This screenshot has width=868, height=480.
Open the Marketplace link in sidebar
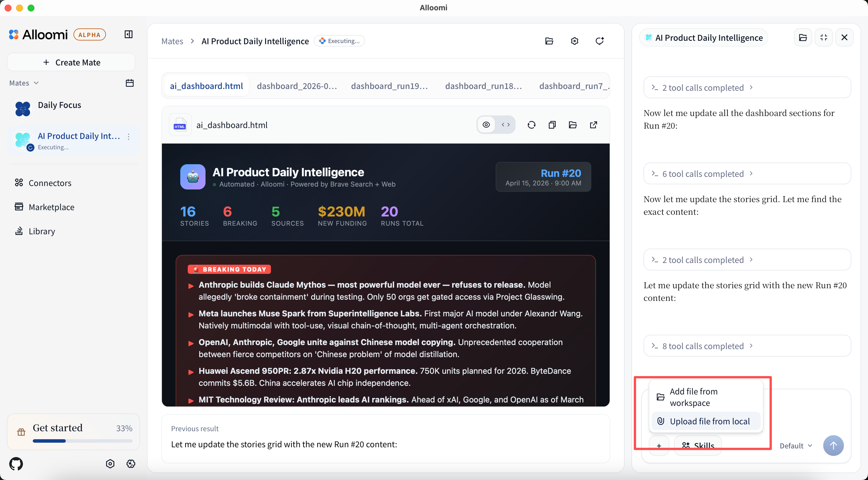pos(51,207)
